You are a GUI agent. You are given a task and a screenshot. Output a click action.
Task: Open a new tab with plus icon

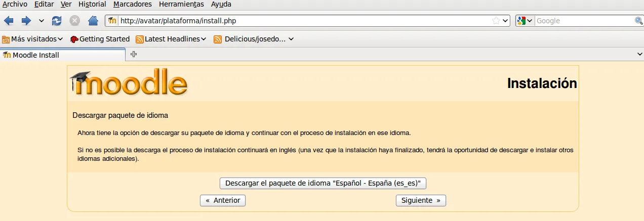134,55
